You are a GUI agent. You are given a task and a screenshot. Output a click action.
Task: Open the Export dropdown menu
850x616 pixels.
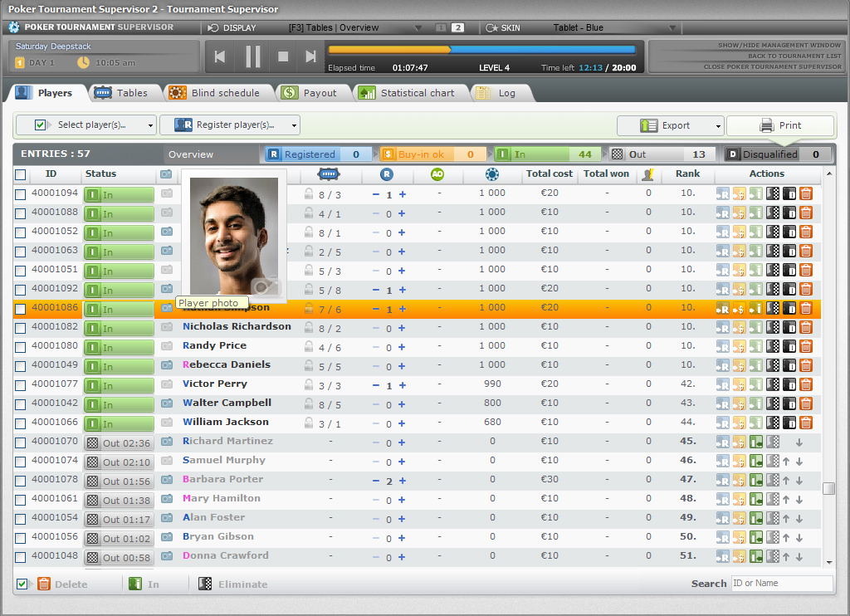(x=671, y=126)
